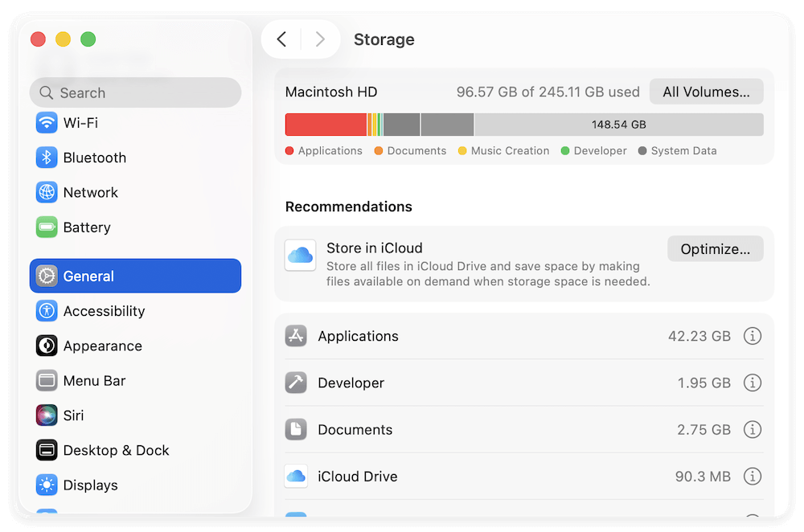This screenshot has width=804, height=532.
Task: View info for the Applications category
Action: 753,336
